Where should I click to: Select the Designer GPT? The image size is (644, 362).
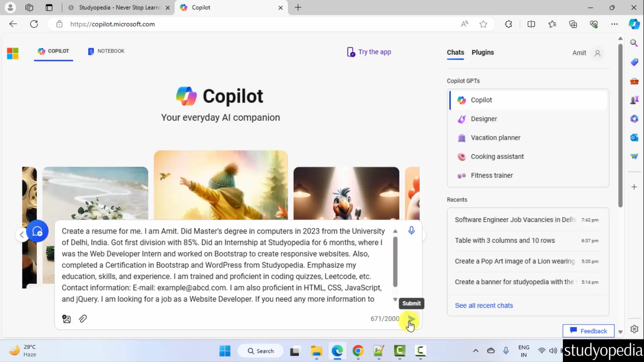[528, 119]
